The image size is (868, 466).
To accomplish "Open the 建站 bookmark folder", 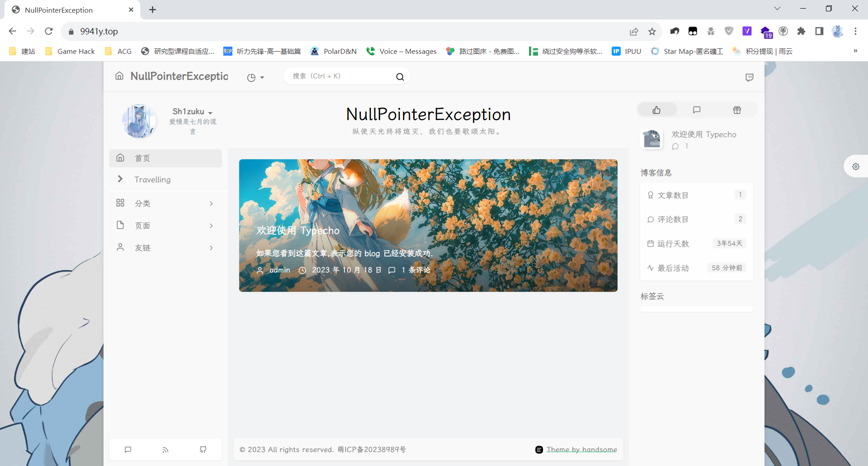I will [22, 51].
